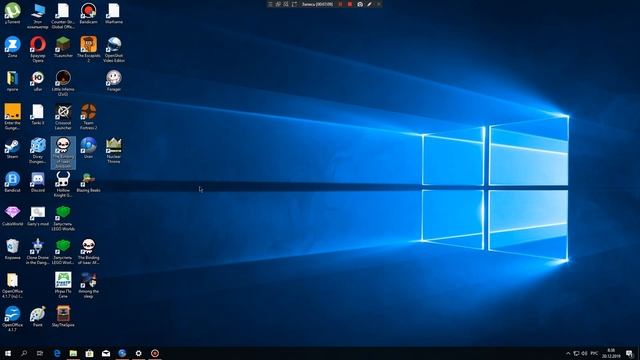The width and height of the screenshot is (640, 360).
Task: Open the notification Action Center
Action: pyautogui.click(x=629, y=353)
